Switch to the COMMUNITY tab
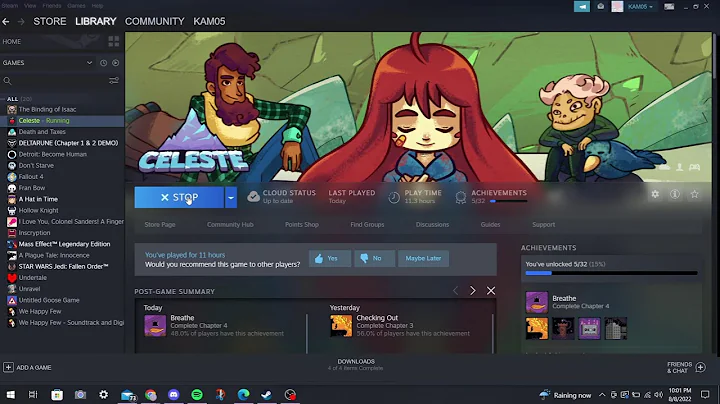The height and width of the screenshot is (404, 720). (155, 22)
